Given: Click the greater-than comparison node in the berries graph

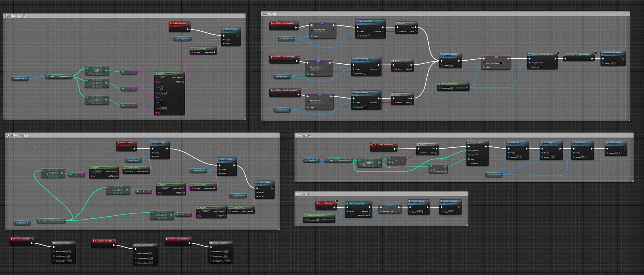Looking at the screenshot, I should click(395, 161).
